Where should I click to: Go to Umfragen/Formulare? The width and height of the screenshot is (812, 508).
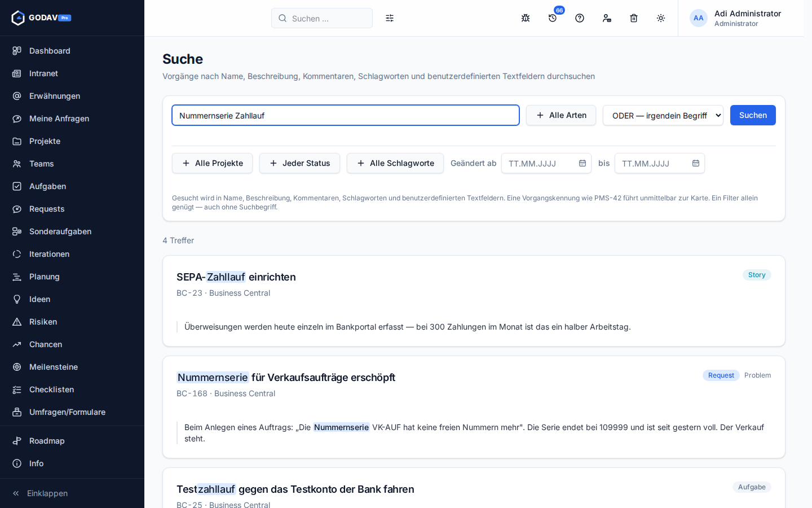[72, 412]
